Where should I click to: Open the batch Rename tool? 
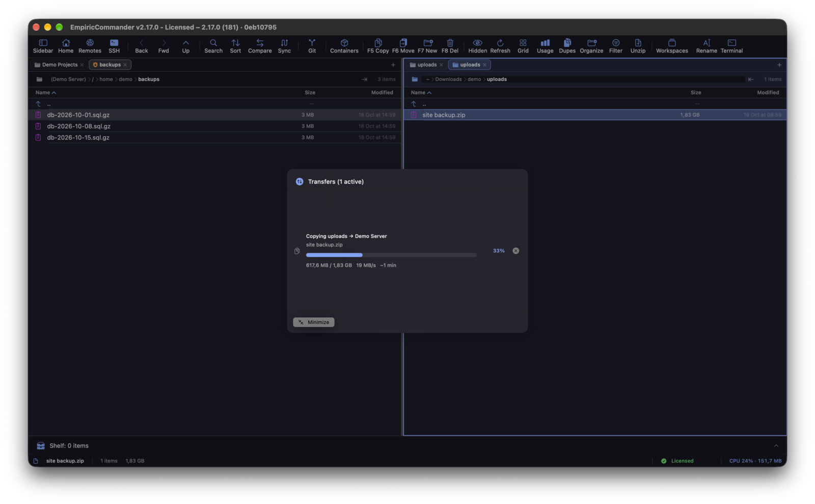click(x=707, y=46)
